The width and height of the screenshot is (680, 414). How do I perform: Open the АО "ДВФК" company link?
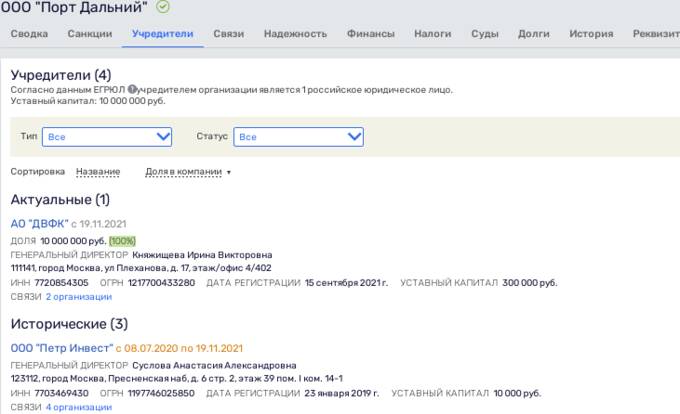pos(38,223)
